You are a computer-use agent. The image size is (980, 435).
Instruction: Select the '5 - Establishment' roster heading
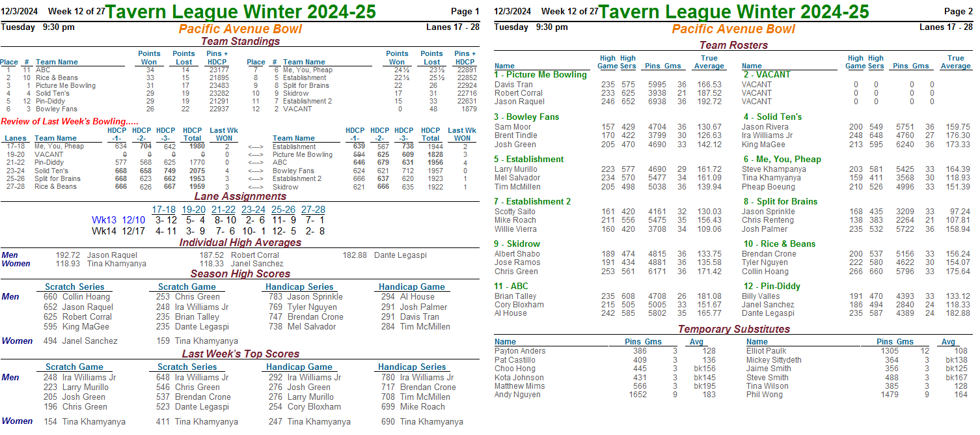[530, 159]
